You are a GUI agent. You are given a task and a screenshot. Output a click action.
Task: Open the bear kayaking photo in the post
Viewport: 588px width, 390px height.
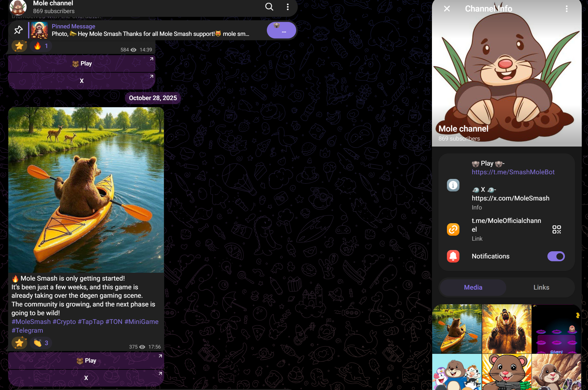pos(86,190)
